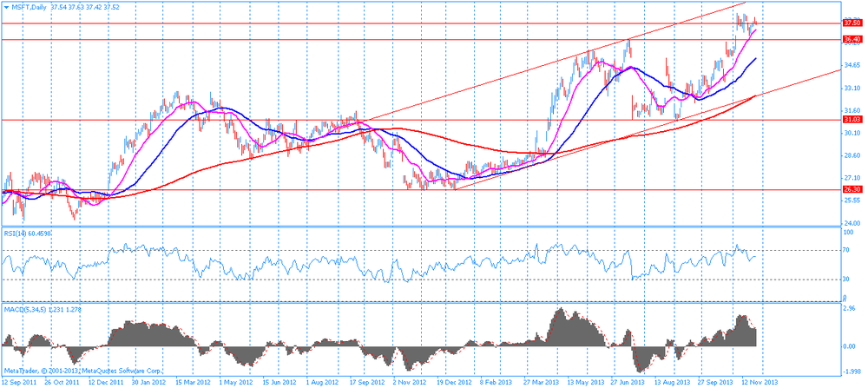868x388 pixels.
Task: Click the MACD scale value 0.00
Action: click(x=850, y=346)
